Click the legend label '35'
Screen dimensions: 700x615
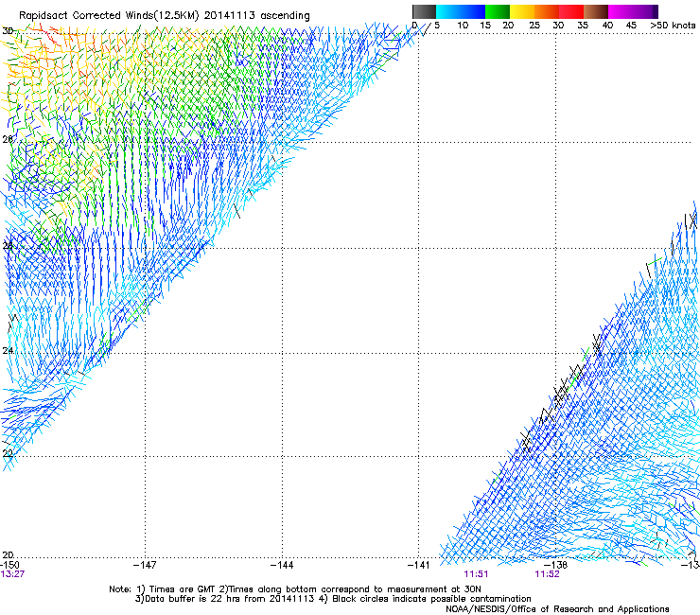[x=583, y=26]
